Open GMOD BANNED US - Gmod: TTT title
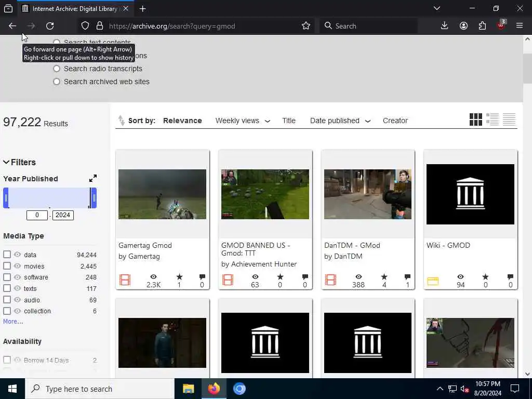 tap(256, 249)
